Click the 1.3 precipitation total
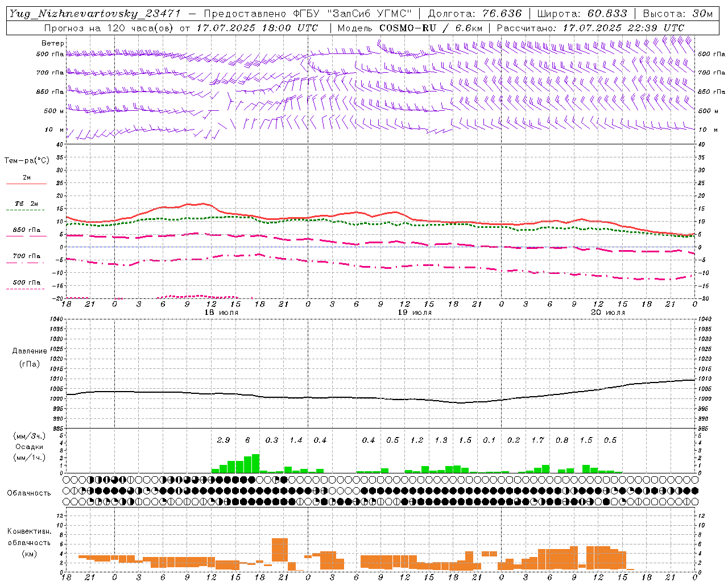 (x=441, y=440)
